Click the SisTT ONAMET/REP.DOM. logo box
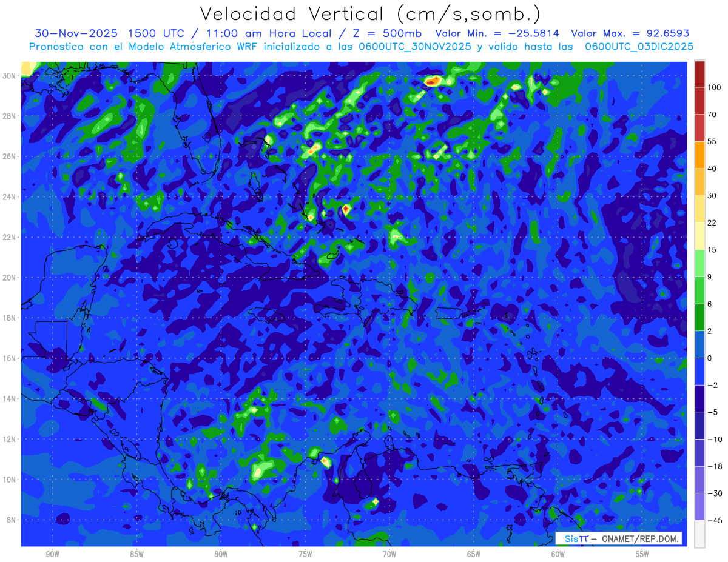Screen dimensions: 728x562 click(619, 538)
